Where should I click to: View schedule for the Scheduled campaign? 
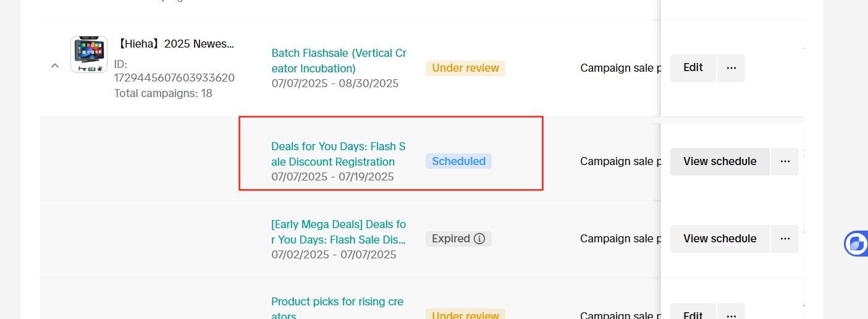pyautogui.click(x=719, y=161)
